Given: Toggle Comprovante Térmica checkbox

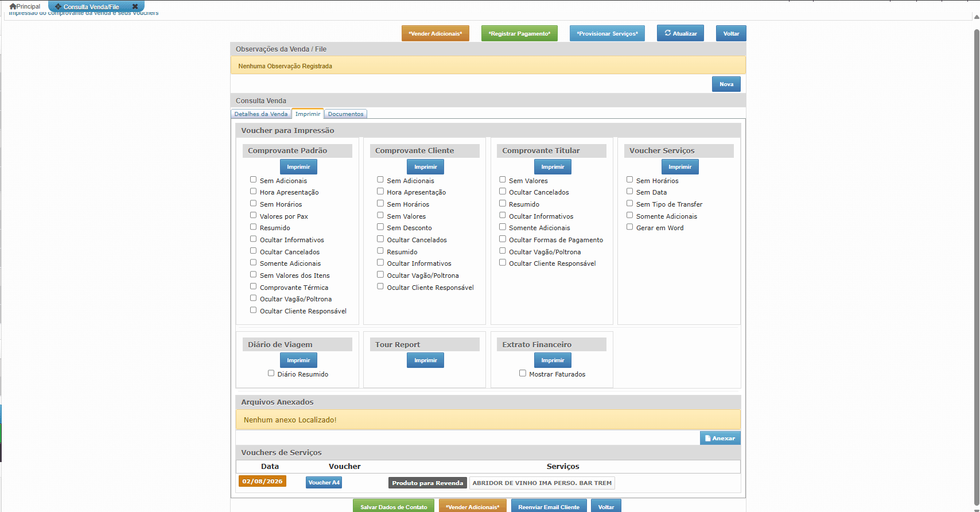Looking at the screenshot, I should (253, 286).
